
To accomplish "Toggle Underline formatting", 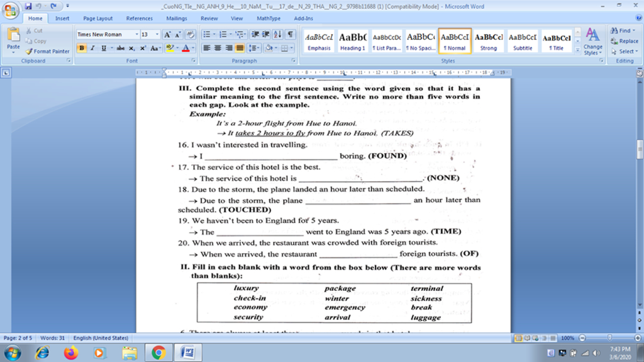I will pos(104,48).
